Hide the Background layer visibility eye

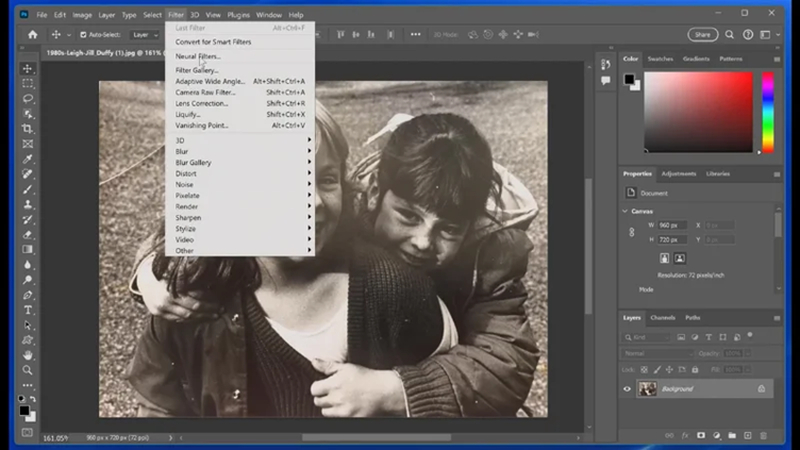point(627,389)
